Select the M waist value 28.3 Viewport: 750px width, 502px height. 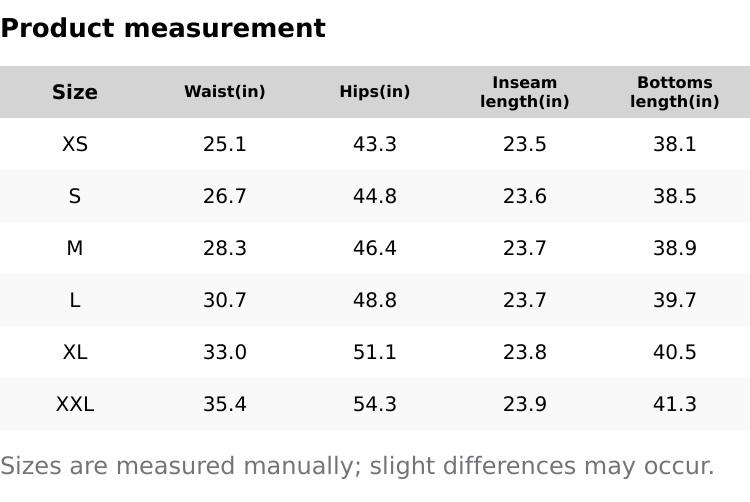click(225, 248)
